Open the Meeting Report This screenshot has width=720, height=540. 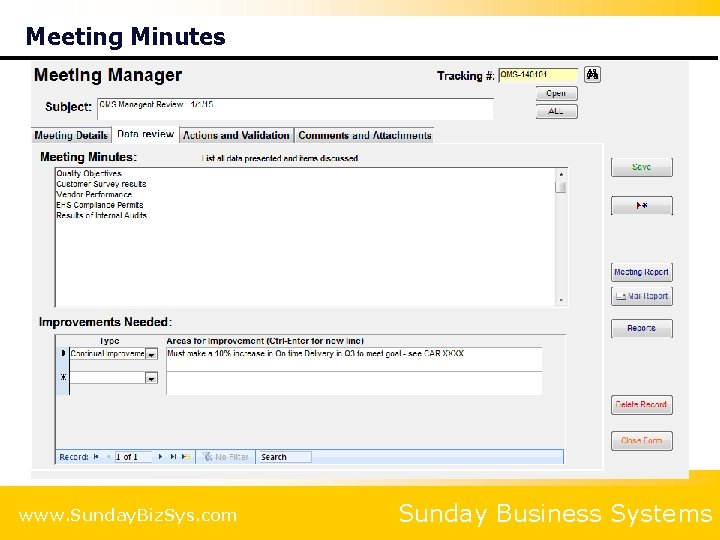pos(641,272)
